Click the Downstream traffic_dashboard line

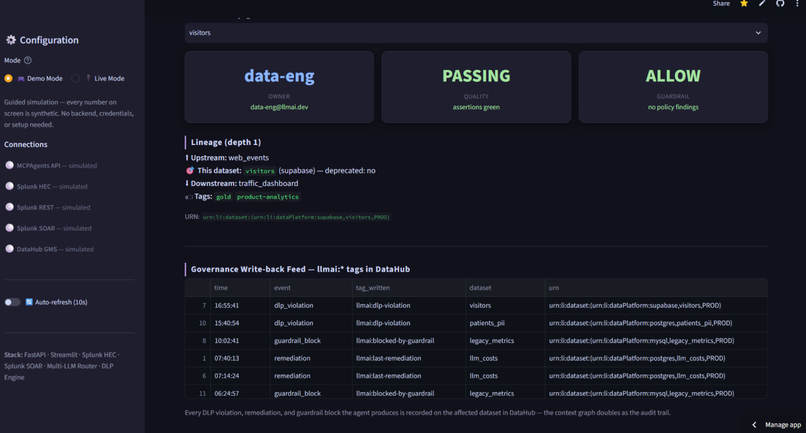point(242,183)
